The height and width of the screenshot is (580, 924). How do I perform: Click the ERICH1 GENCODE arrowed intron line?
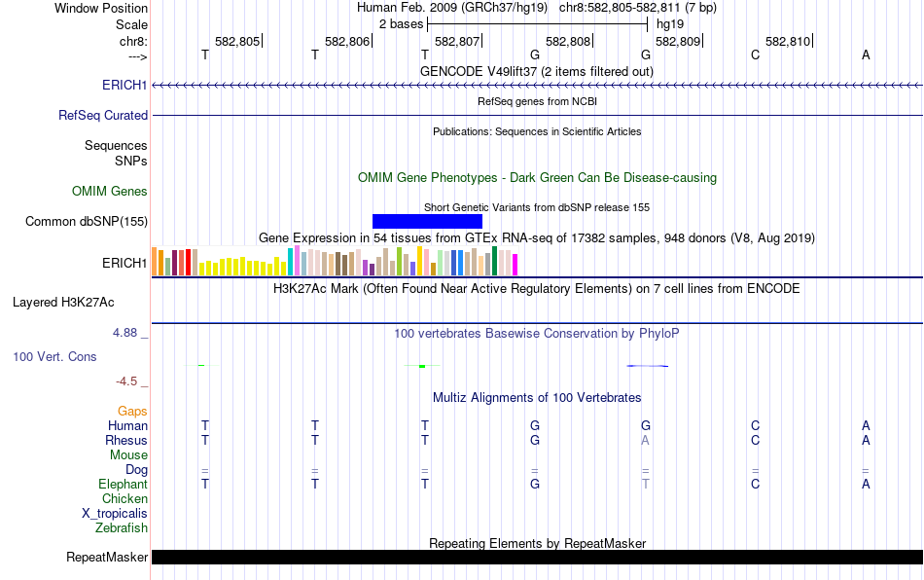537,86
